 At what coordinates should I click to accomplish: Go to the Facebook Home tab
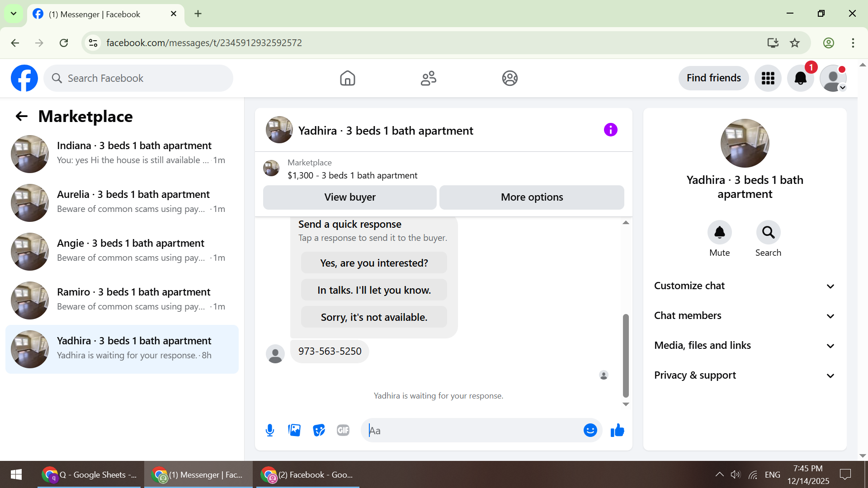(x=347, y=78)
